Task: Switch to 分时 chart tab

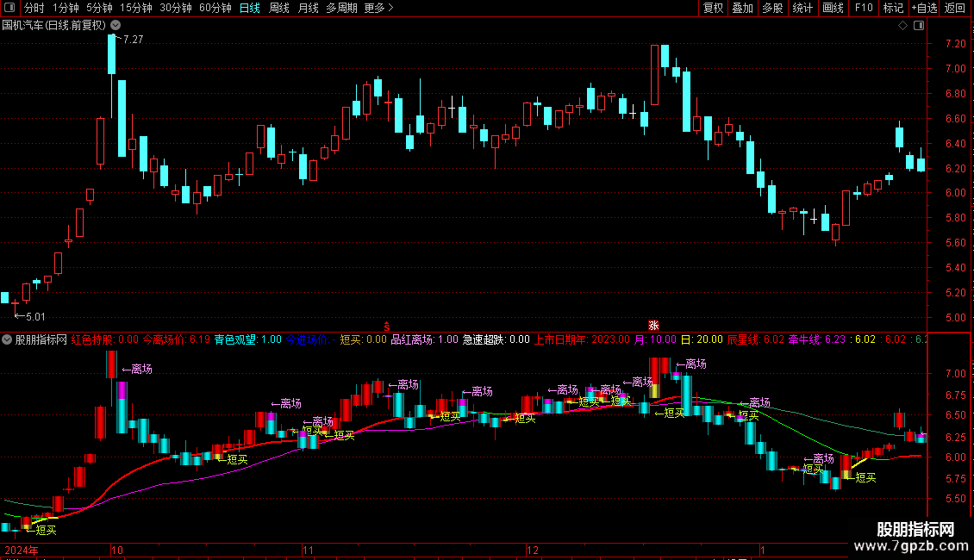Action: [34, 8]
